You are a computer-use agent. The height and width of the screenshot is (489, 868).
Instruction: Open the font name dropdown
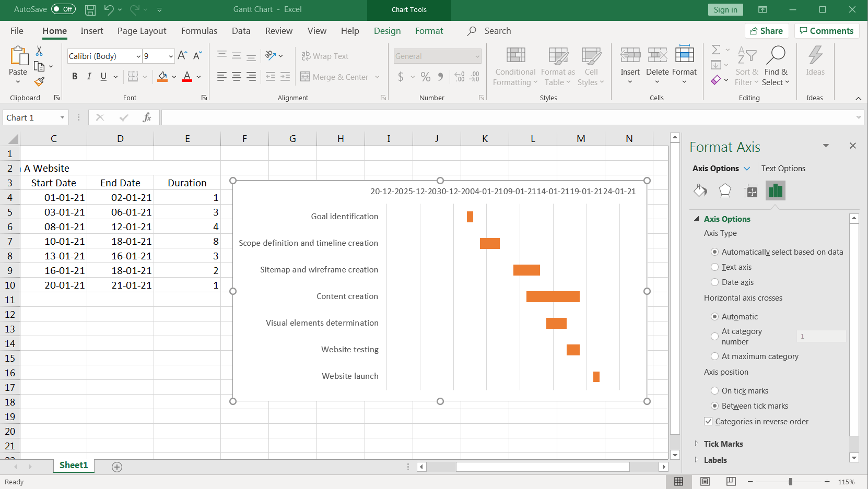[138, 56]
